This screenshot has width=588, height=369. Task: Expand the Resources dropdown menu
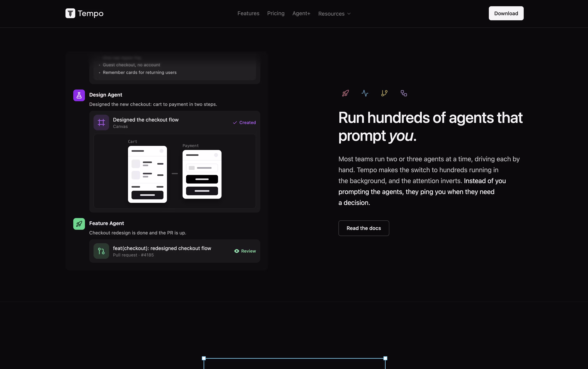tap(334, 14)
